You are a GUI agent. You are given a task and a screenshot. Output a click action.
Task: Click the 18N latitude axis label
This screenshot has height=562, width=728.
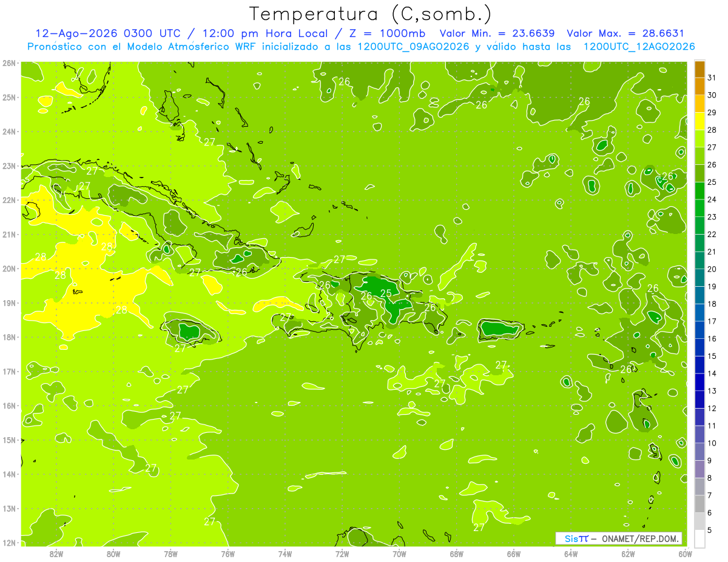click(x=8, y=337)
